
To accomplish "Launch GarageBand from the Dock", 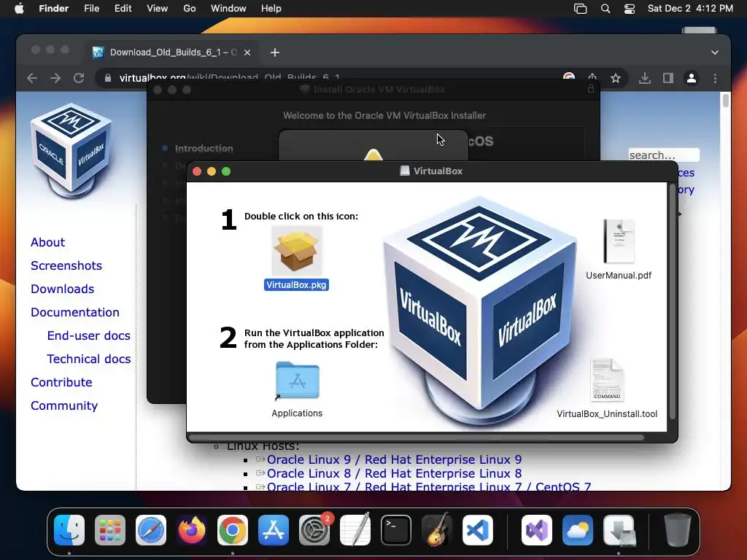I will tap(437, 530).
